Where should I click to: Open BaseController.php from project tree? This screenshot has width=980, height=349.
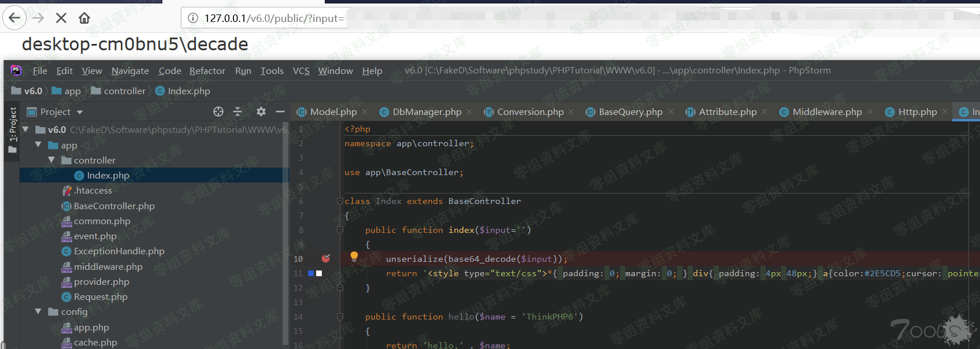pyautogui.click(x=114, y=206)
